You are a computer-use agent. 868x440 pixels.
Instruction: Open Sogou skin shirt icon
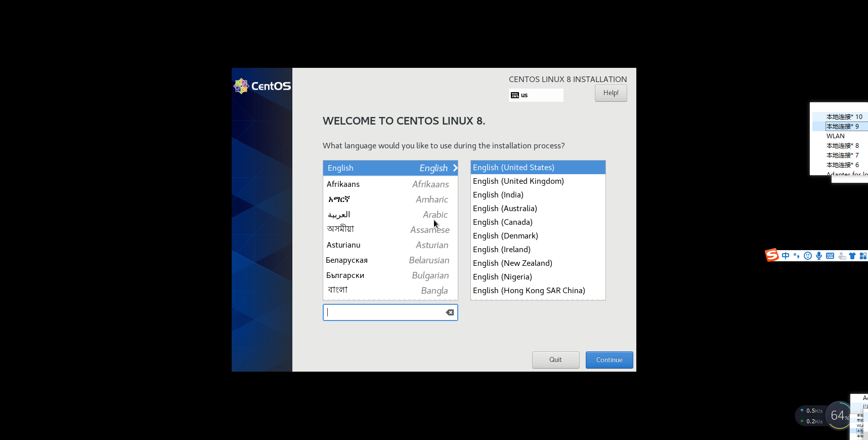852,256
